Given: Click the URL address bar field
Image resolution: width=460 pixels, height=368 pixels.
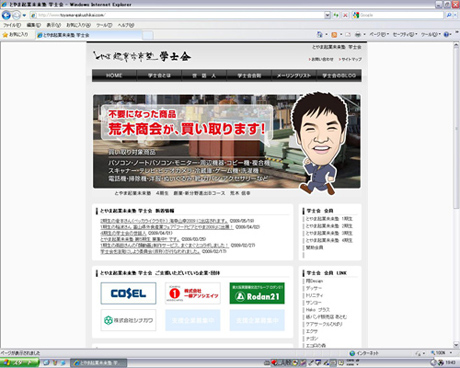Looking at the screenshot, I should [x=177, y=15].
